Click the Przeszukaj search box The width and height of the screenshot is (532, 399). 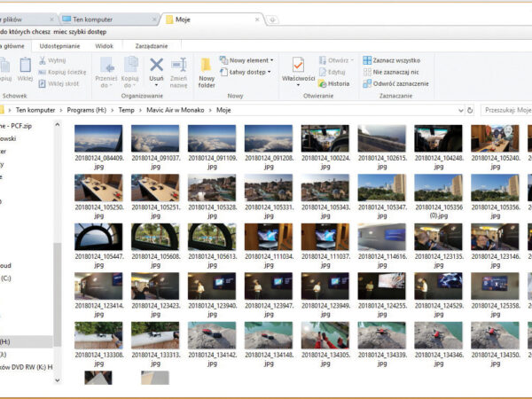pos(505,110)
